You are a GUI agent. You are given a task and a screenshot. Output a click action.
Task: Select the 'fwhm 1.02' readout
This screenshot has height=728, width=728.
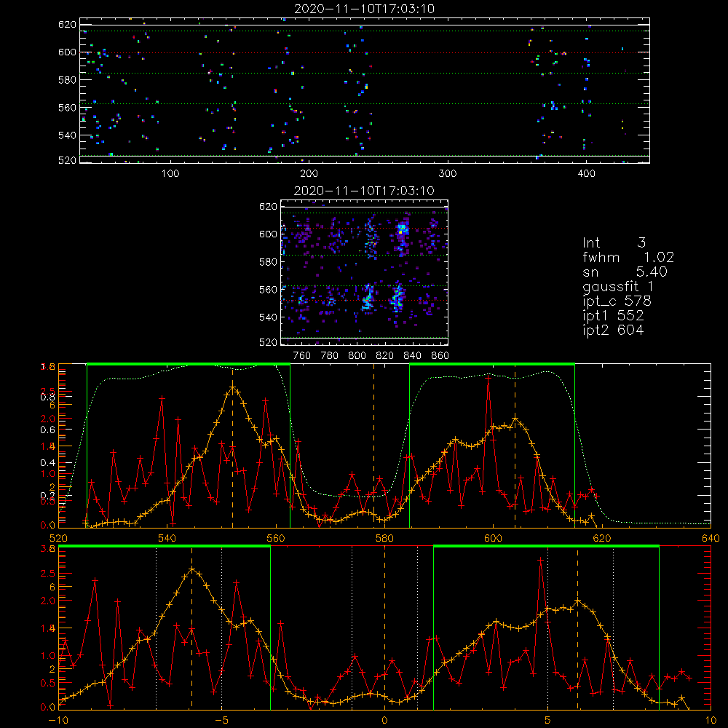pyautogui.click(x=628, y=257)
